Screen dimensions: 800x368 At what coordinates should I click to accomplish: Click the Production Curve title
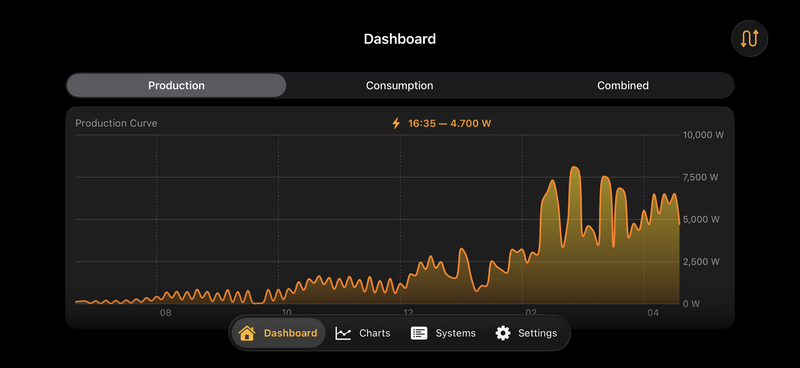click(x=116, y=123)
